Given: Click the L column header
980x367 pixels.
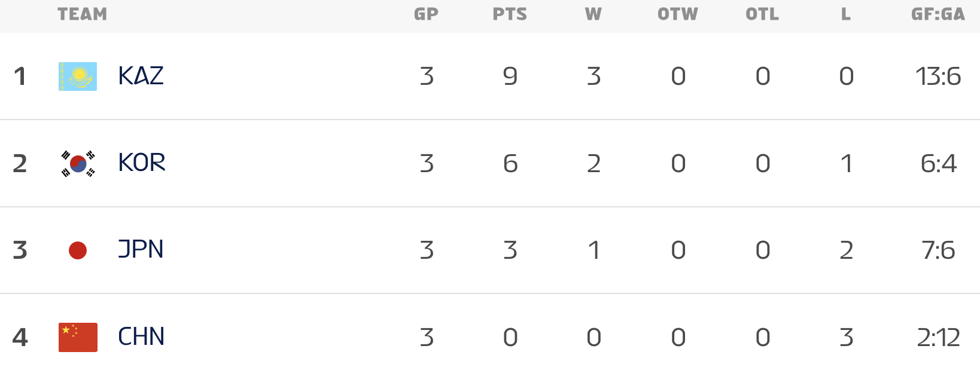Looking at the screenshot, I should tap(846, 14).
